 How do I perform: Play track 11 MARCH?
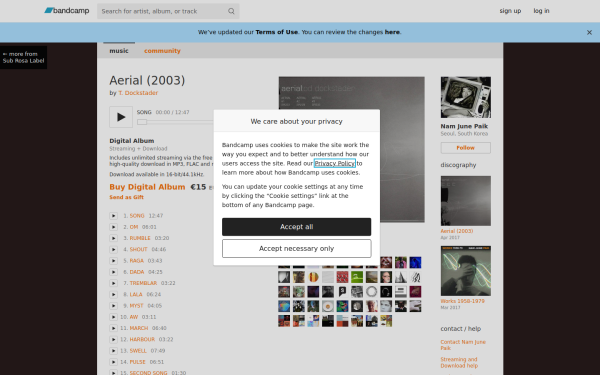pyautogui.click(x=114, y=328)
